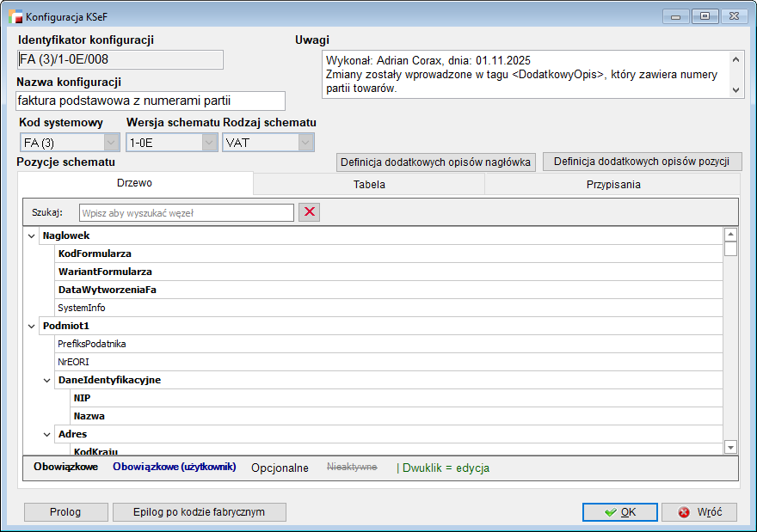Clear search with the red X icon
The width and height of the screenshot is (757, 532).
[309, 212]
